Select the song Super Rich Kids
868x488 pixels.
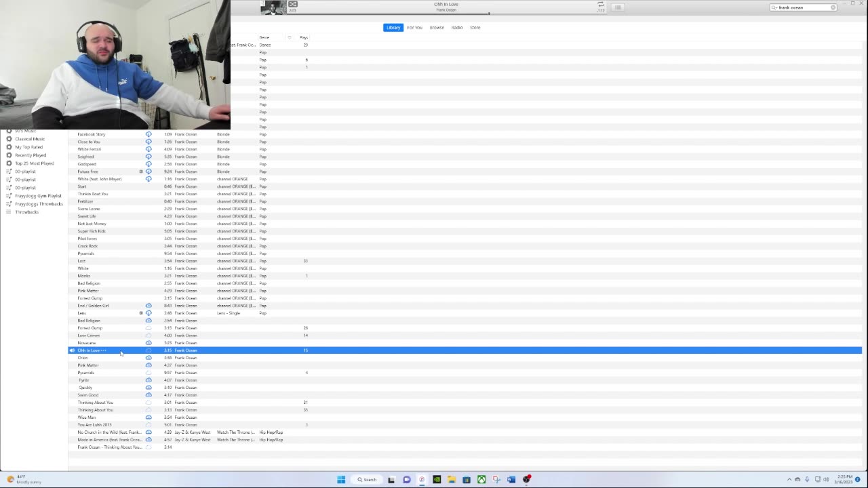coord(91,231)
